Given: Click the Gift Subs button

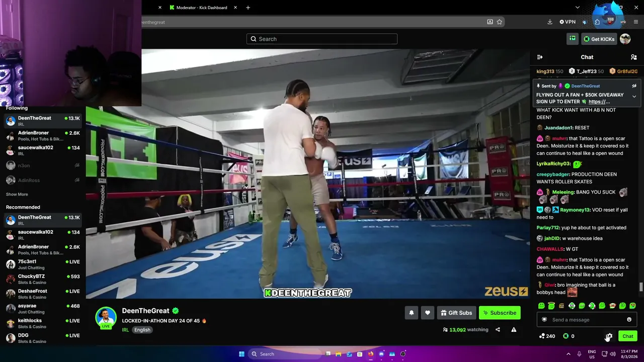Looking at the screenshot, I should [x=456, y=313].
